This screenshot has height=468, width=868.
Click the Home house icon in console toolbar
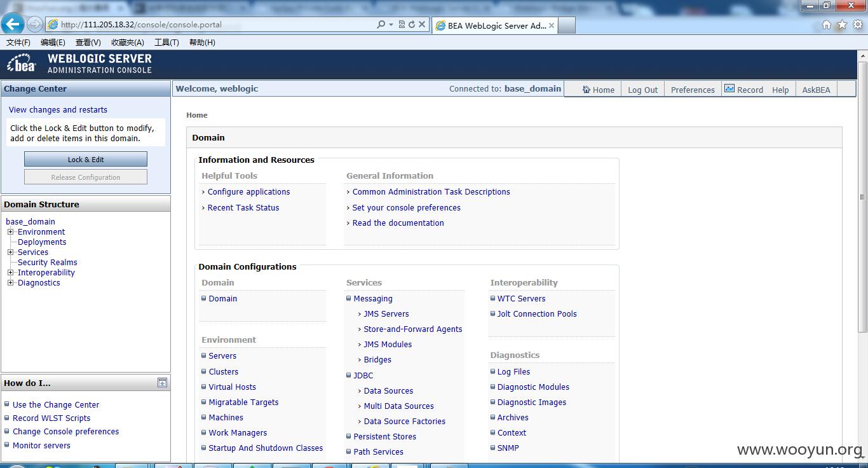(x=587, y=90)
